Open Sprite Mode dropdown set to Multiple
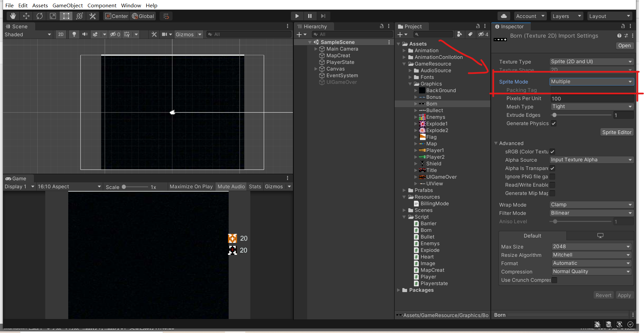Image resolution: width=644 pixels, height=333 pixels. [x=591, y=82]
